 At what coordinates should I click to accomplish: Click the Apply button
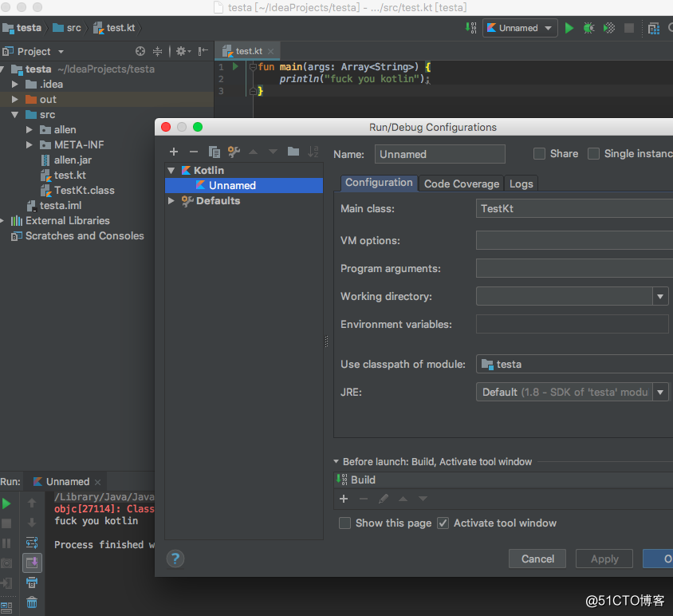604,559
